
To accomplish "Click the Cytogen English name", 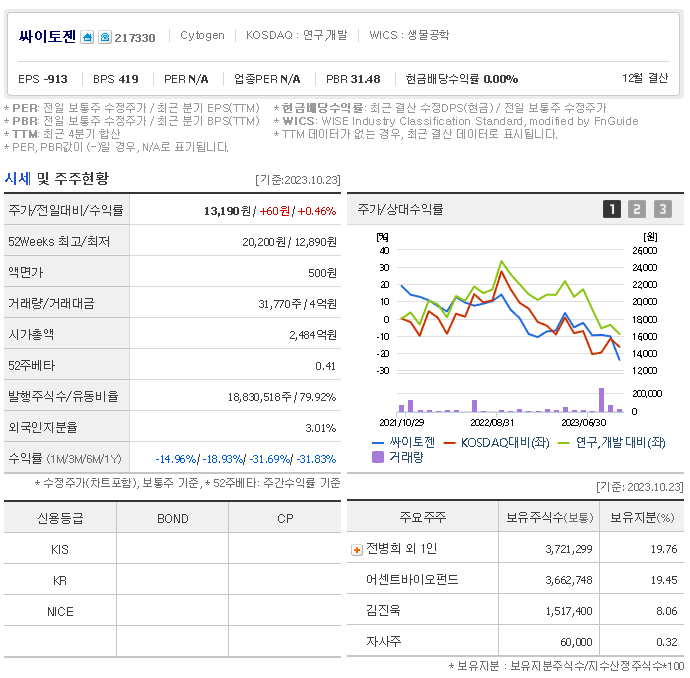I will click(202, 35).
